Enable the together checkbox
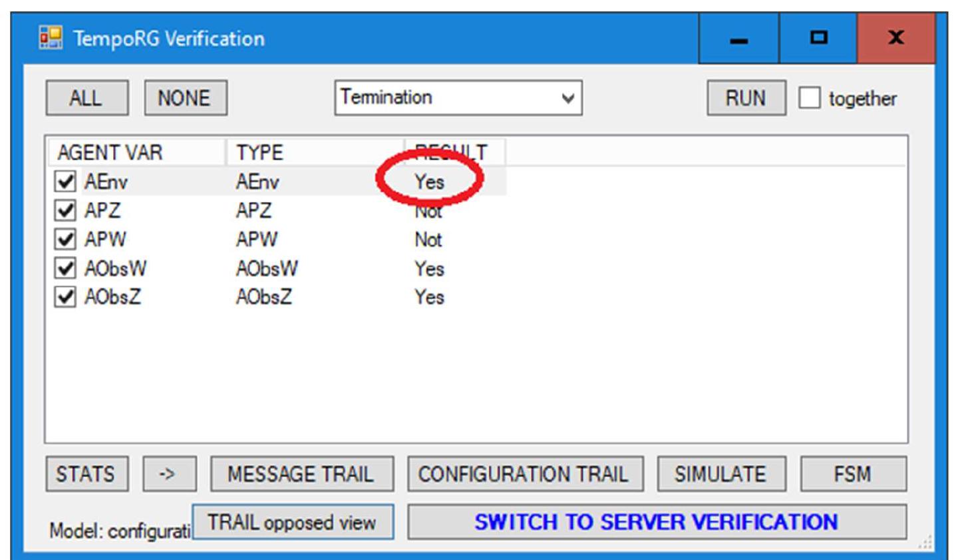 point(809,98)
